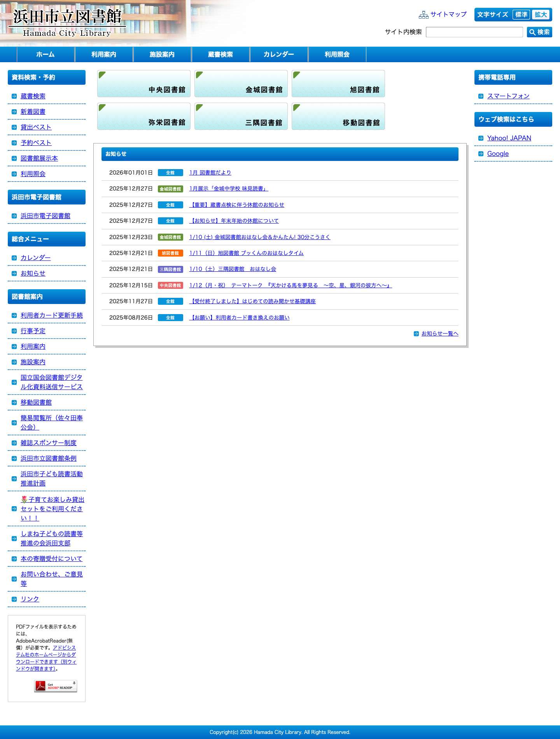Open 本の寄贈受付について link
Viewport: 560px width, 739px height.
click(x=51, y=559)
